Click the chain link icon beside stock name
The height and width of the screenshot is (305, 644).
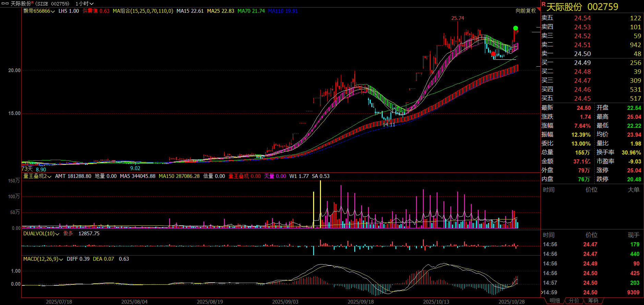[5, 3]
